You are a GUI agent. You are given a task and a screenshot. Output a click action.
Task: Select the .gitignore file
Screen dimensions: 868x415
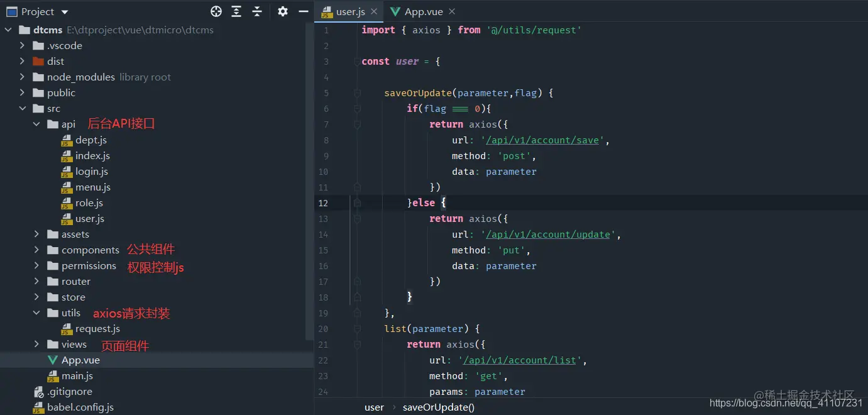(69, 391)
